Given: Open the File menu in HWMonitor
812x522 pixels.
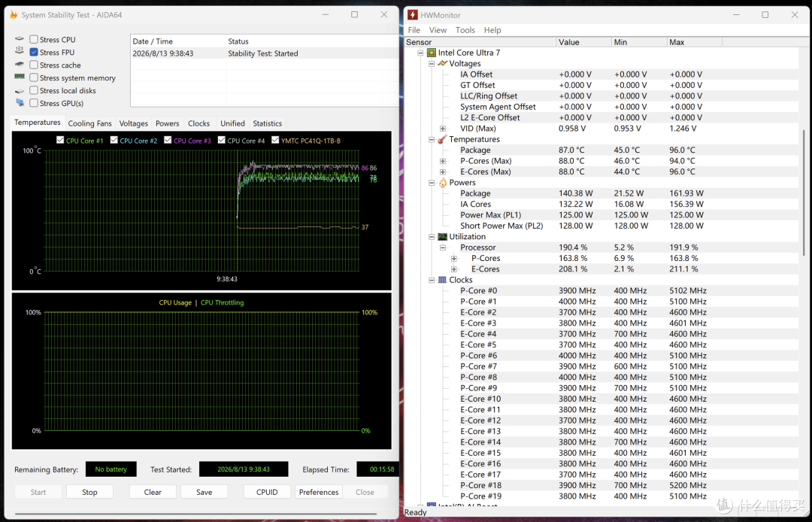Looking at the screenshot, I should (414, 30).
